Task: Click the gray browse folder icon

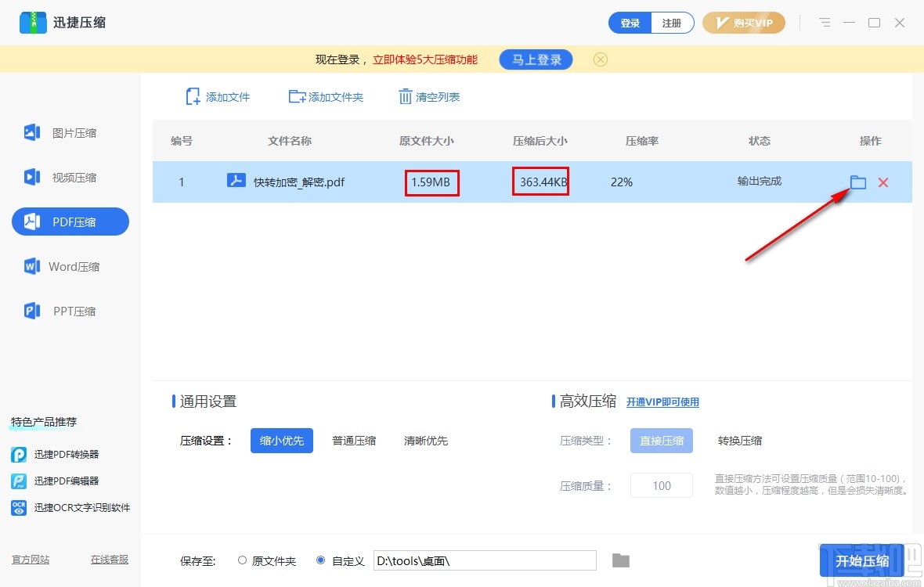Action: [x=620, y=560]
